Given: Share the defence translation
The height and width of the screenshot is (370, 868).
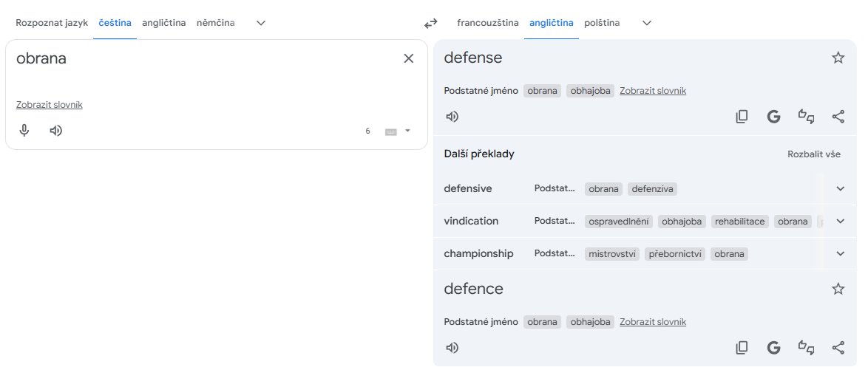Looking at the screenshot, I should coord(838,348).
